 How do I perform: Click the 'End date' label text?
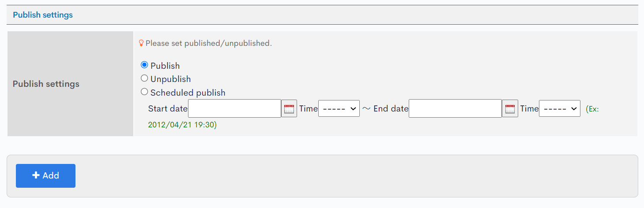[391, 108]
